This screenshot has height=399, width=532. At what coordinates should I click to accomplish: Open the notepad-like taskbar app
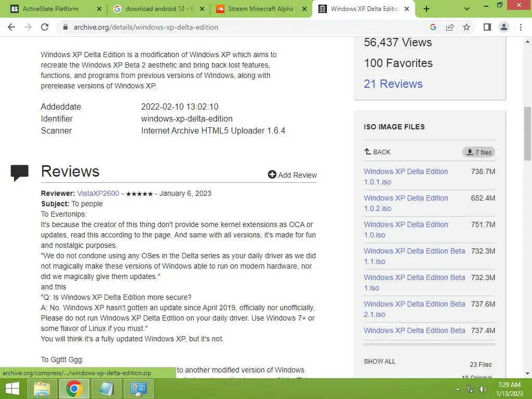tap(107, 389)
